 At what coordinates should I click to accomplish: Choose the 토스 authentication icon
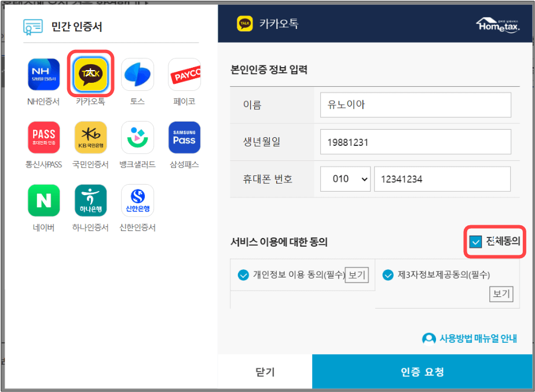pos(137,74)
